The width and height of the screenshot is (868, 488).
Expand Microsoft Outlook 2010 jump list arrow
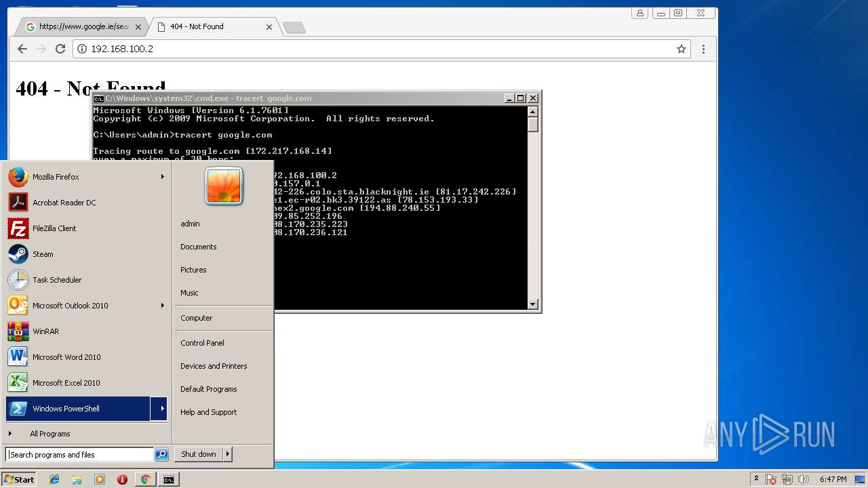point(162,306)
